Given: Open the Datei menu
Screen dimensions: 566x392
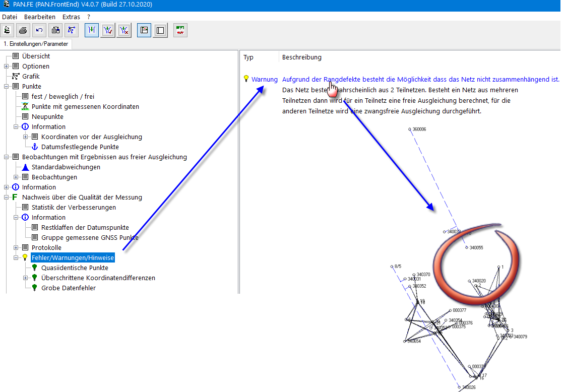Looking at the screenshot, I should pos(10,17).
